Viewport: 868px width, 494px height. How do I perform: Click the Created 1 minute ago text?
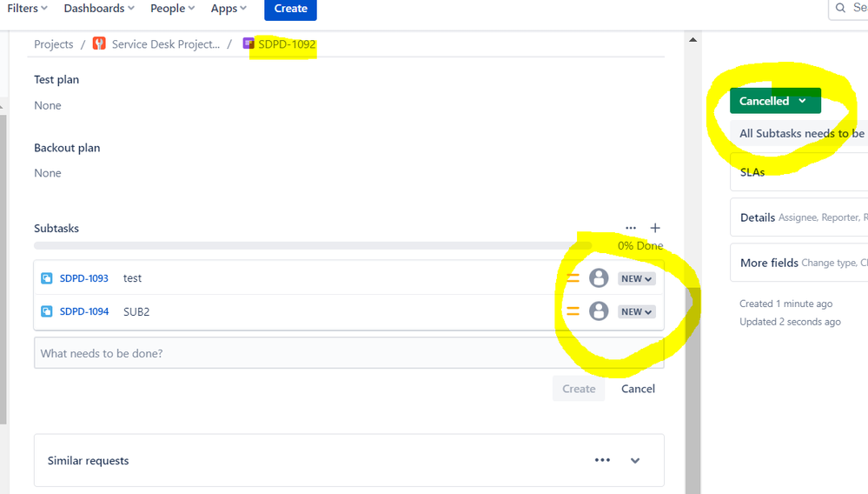click(785, 304)
